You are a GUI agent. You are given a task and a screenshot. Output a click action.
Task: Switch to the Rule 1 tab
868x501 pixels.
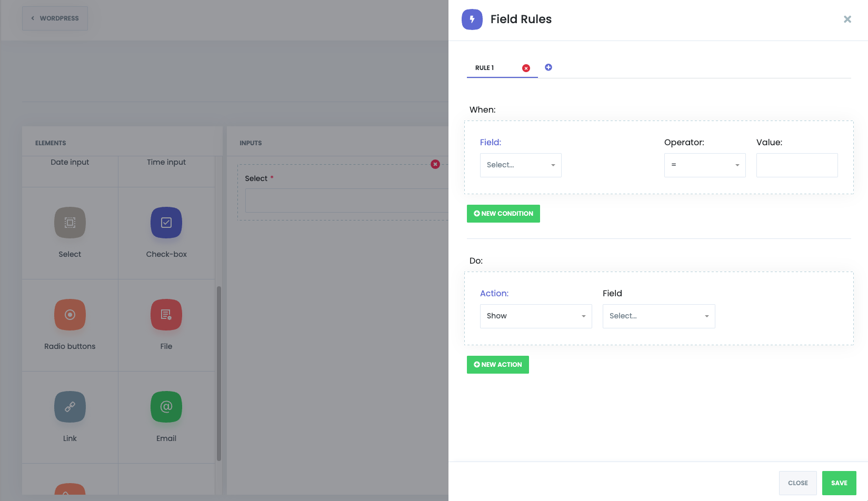click(485, 68)
